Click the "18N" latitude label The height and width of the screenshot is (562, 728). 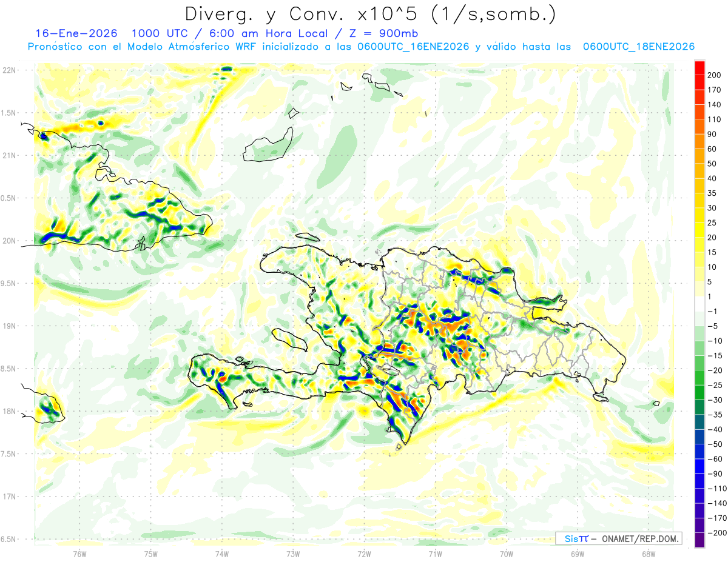(10, 411)
